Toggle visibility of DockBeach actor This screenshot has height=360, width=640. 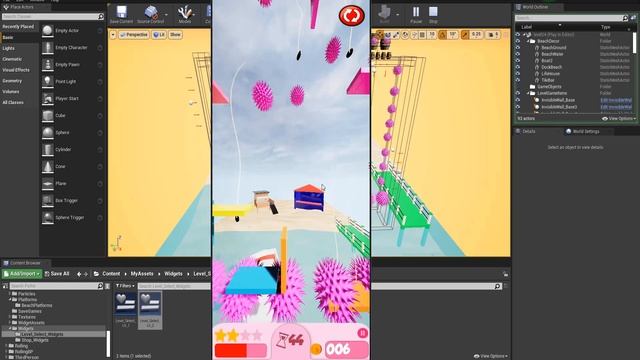[518, 67]
